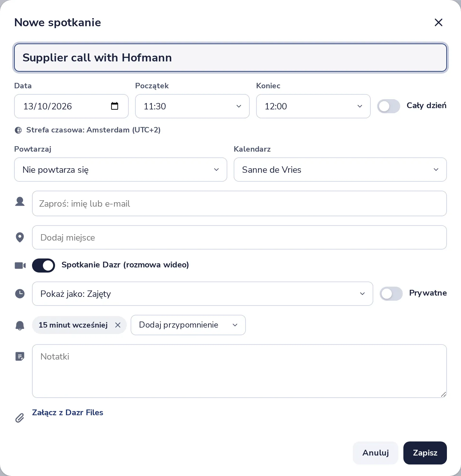461x476 pixels.
Task: Remove the 15 minut wcześniej reminder chip
Action: (118, 325)
